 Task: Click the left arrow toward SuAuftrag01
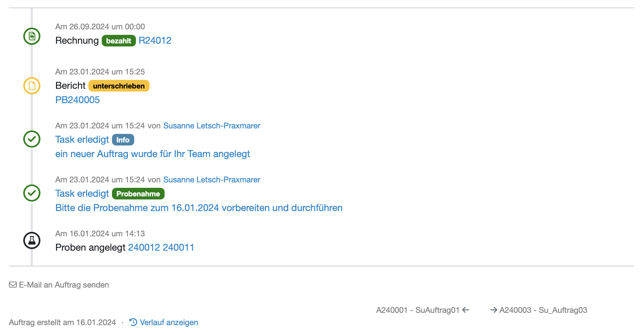point(465,310)
